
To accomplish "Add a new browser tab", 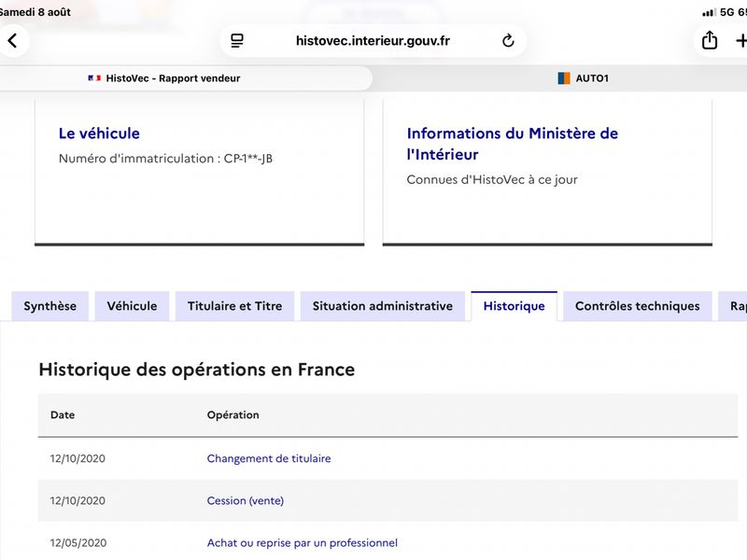I will [x=740, y=41].
